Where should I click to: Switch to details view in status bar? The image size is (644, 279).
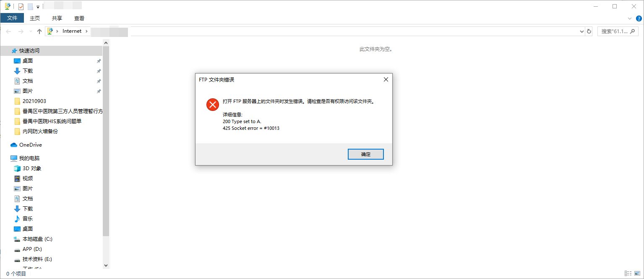click(x=628, y=274)
